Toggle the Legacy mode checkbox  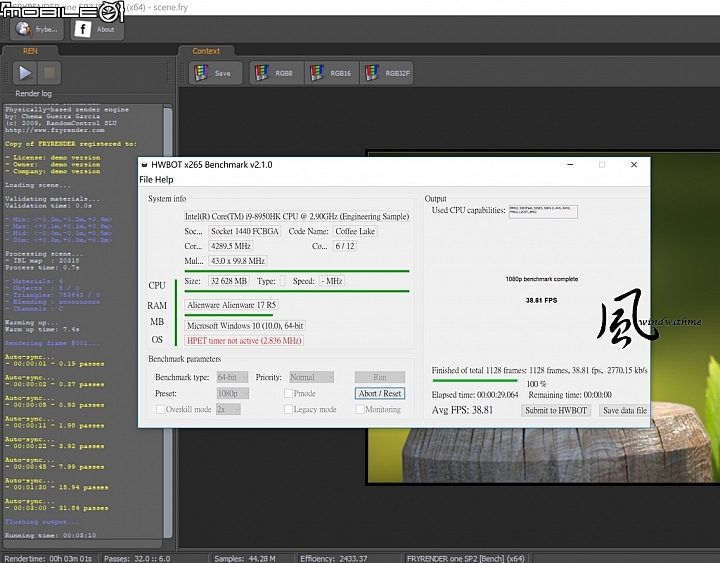(x=288, y=409)
